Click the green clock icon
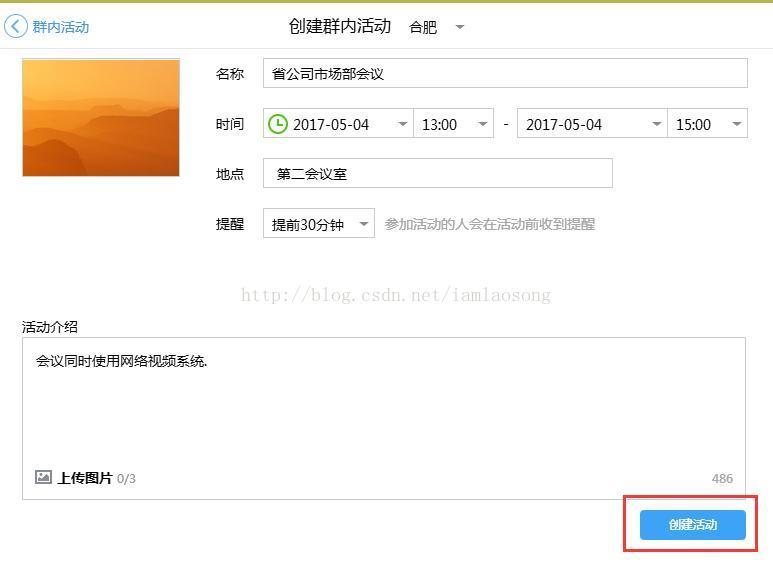 (x=277, y=124)
